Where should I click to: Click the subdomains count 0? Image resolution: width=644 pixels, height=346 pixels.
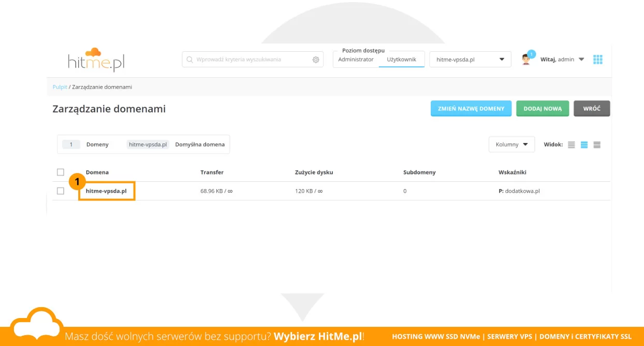click(x=405, y=191)
